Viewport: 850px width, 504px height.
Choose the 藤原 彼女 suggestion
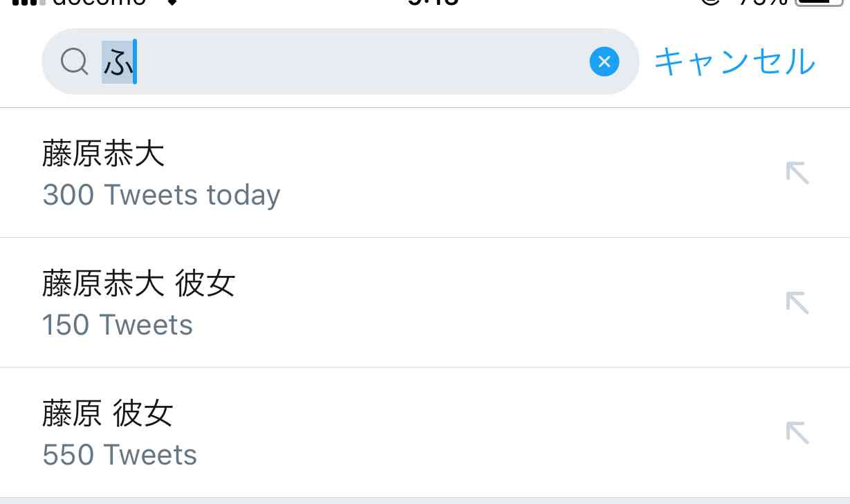425,433
